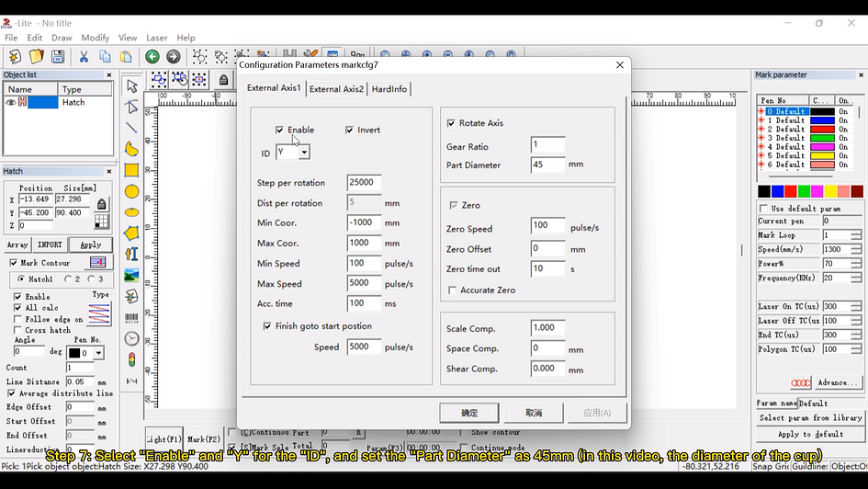This screenshot has width=868, height=489.
Task: Select the traffic light Input port tool
Action: [x=131, y=360]
